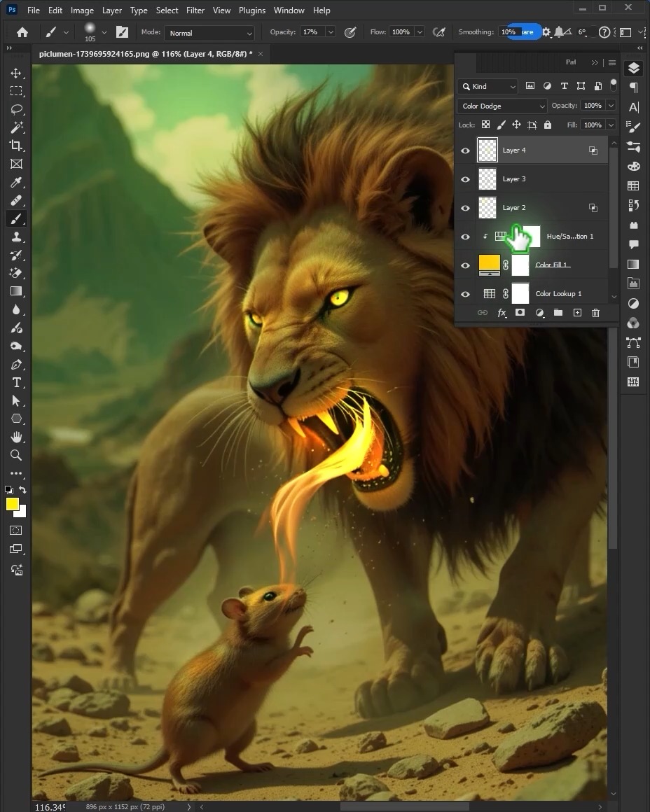This screenshot has height=812, width=650.
Task: Open brush Opacity dropdown arrow
Action: point(331,32)
